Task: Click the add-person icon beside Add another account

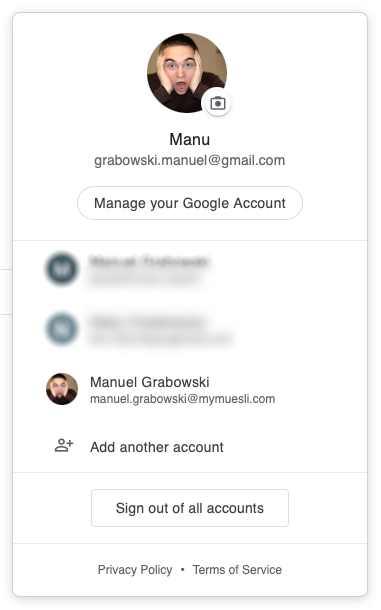Action: tap(64, 445)
